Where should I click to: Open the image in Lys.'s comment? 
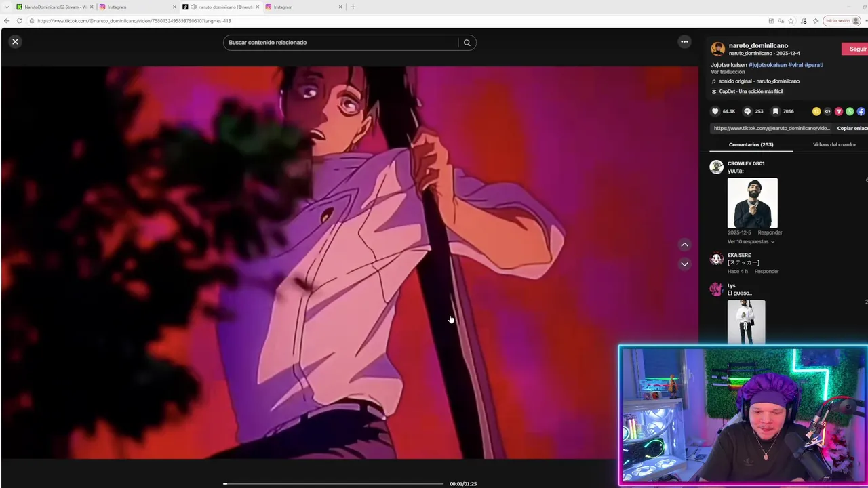[x=746, y=323]
